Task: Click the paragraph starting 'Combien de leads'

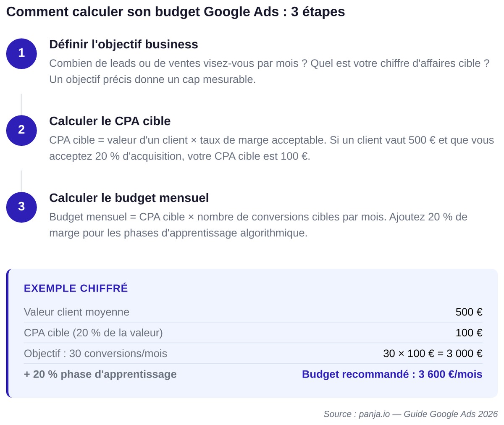Action: click(x=269, y=71)
